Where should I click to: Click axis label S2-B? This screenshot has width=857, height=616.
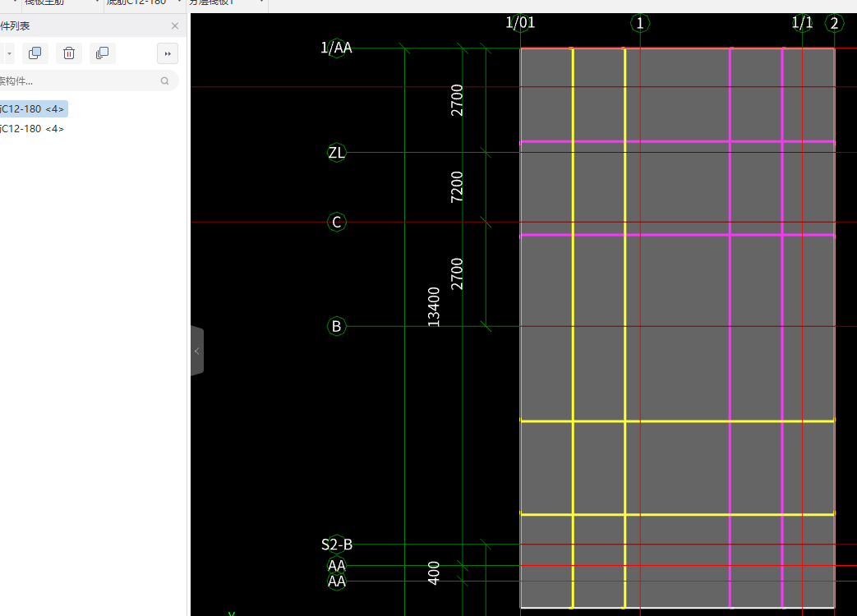click(x=337, y=545)
